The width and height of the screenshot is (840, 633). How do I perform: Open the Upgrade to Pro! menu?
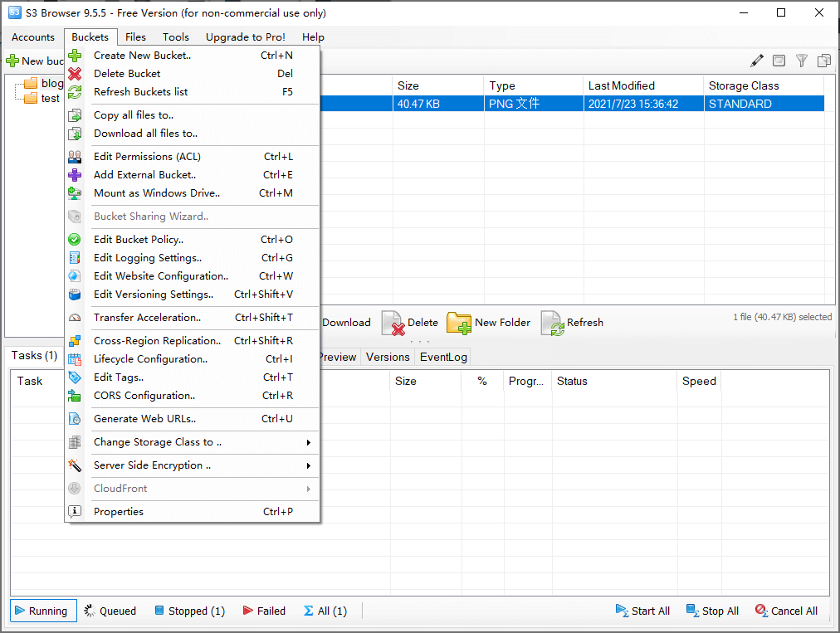click(246, 37)
